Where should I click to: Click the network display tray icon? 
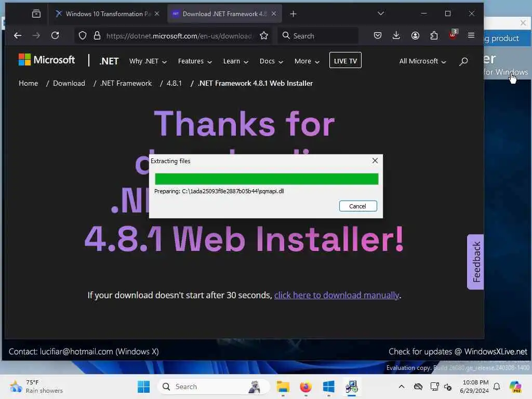[x=434, y=387]
